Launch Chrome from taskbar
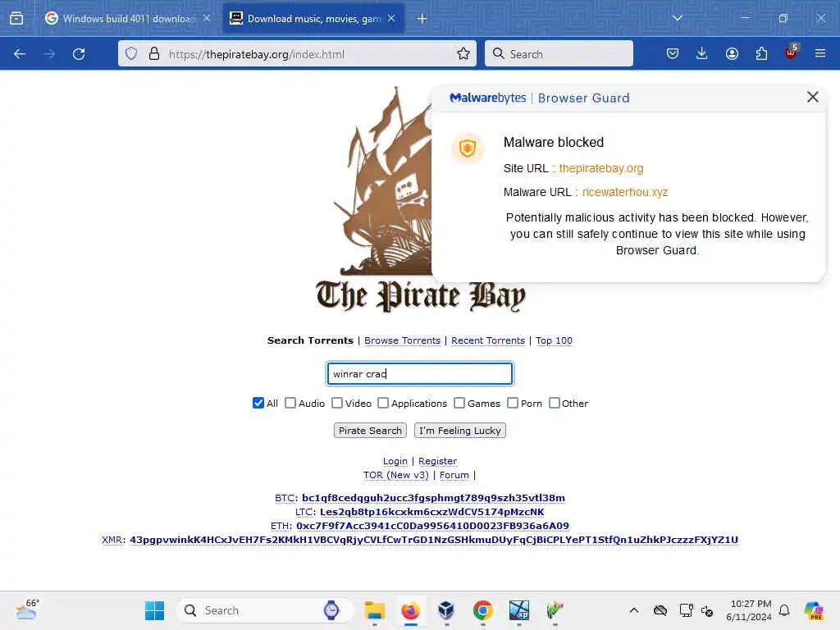The width and height of the screenshot is (840, 630). 482,610
